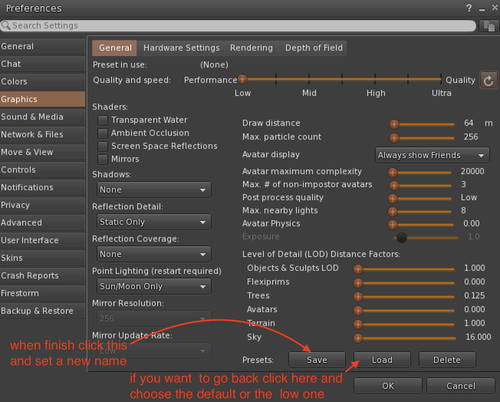Click the search magnifier icon
The width and height of the screenshot is (500, 402).
pos(6,25)
